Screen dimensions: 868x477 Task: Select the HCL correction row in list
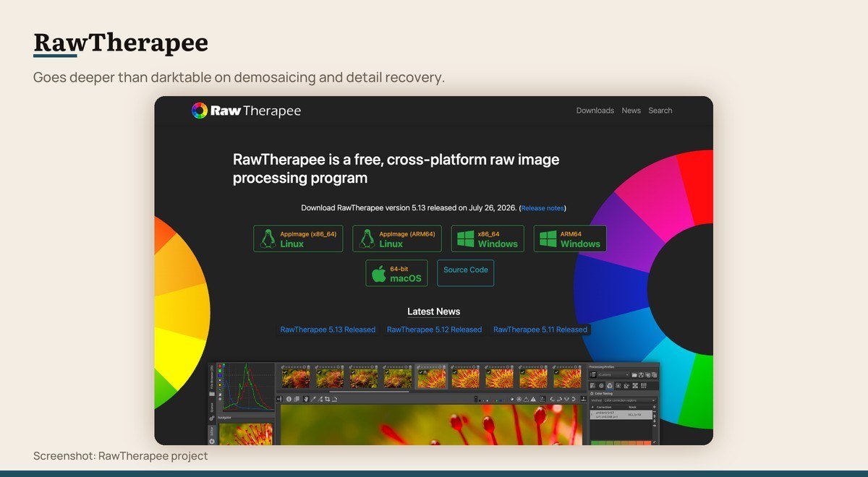pos(621,415)
